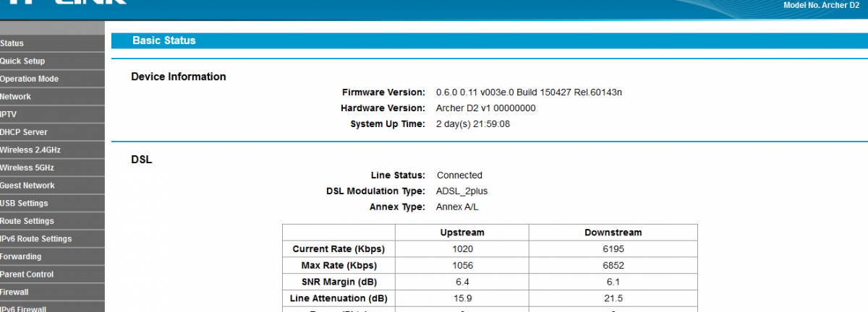868x312 pixels.
Task: Click the Line Status label
Action: (398, 175)
